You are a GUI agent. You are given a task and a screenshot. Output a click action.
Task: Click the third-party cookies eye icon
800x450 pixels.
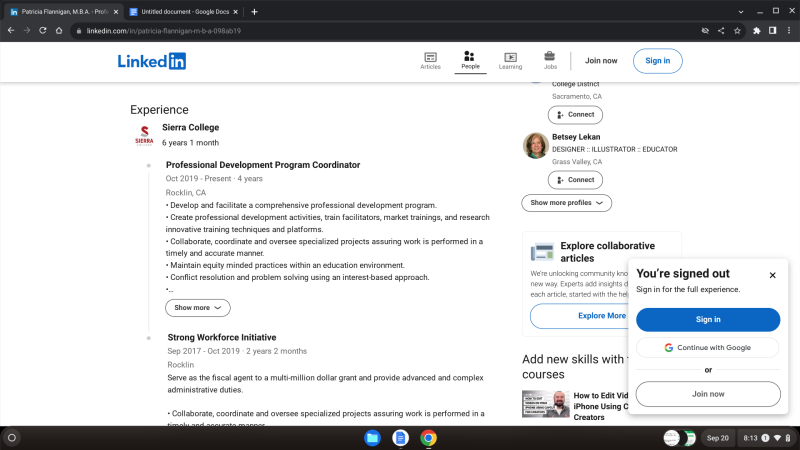705,31
